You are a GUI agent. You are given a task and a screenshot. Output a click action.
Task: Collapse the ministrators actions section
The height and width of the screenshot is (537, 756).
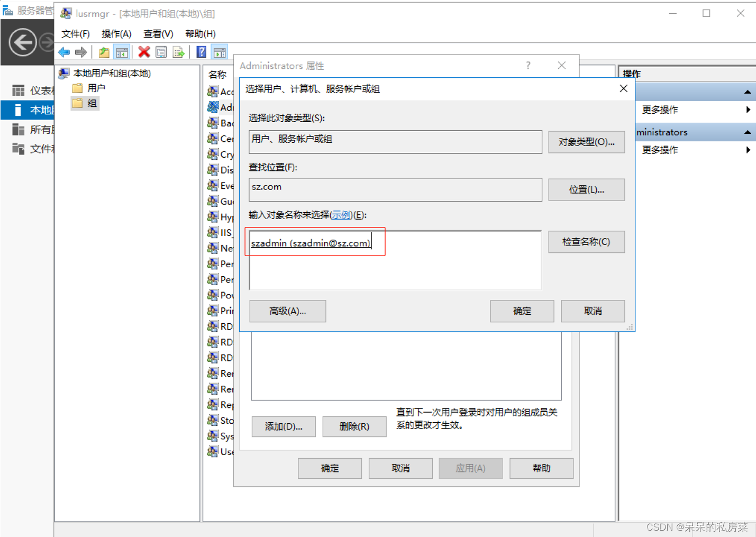point(748,132)
